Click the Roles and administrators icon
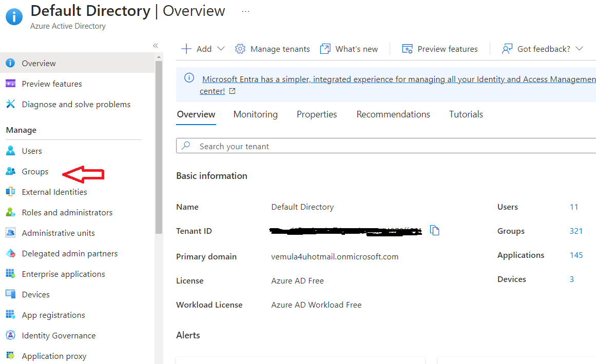 click(x=11, y=212)
